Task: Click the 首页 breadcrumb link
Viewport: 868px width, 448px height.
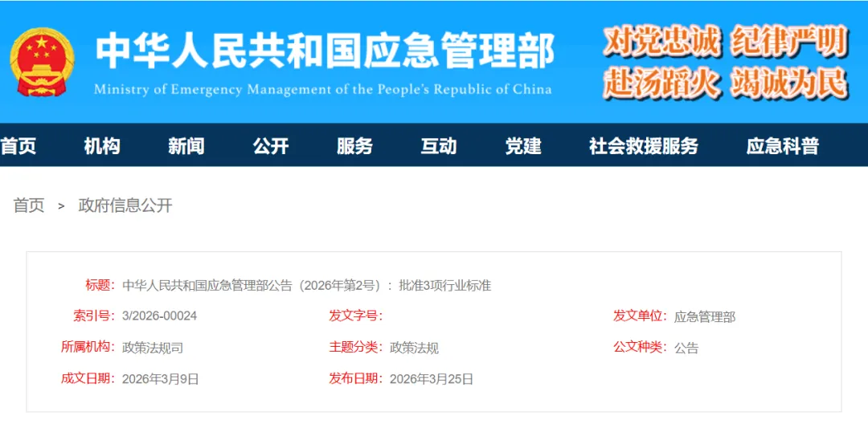Action: click(x=29, y=206)
